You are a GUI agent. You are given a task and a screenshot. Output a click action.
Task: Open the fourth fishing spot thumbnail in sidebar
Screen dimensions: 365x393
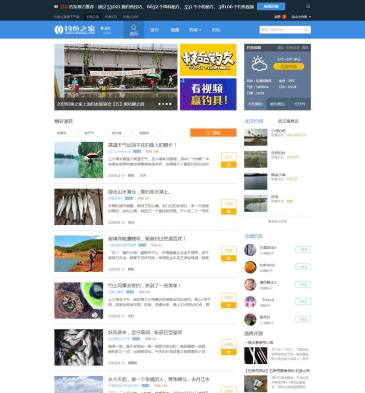point(256,203)
